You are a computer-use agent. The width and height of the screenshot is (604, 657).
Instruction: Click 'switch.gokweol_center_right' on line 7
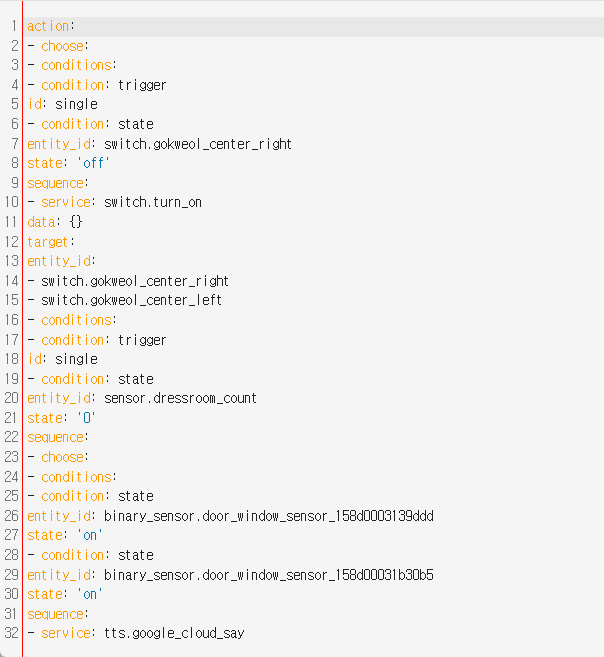(198, 144)
